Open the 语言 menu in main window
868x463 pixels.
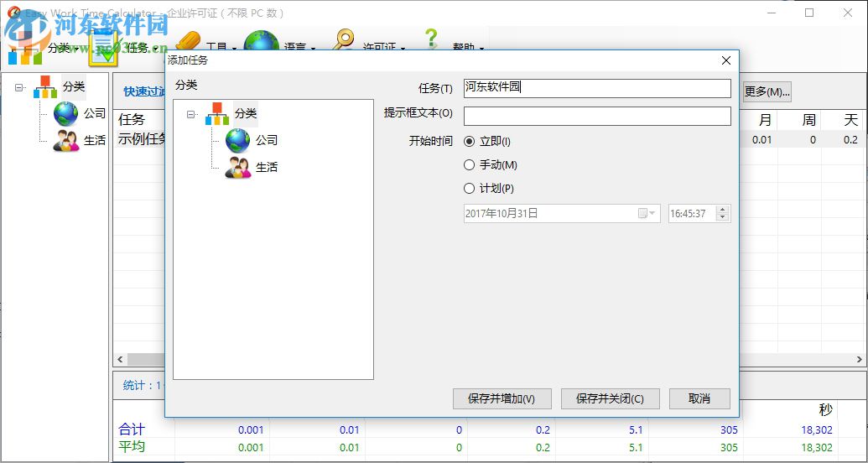pos(299,48)
